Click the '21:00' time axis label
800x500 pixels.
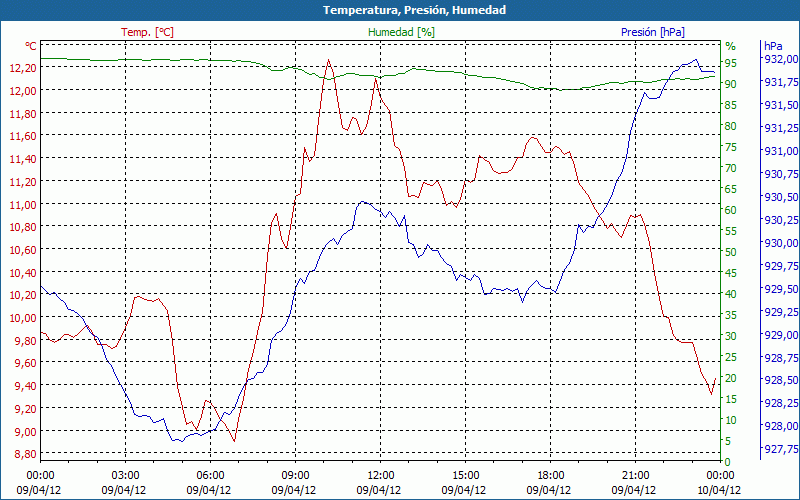click(635, 476)
